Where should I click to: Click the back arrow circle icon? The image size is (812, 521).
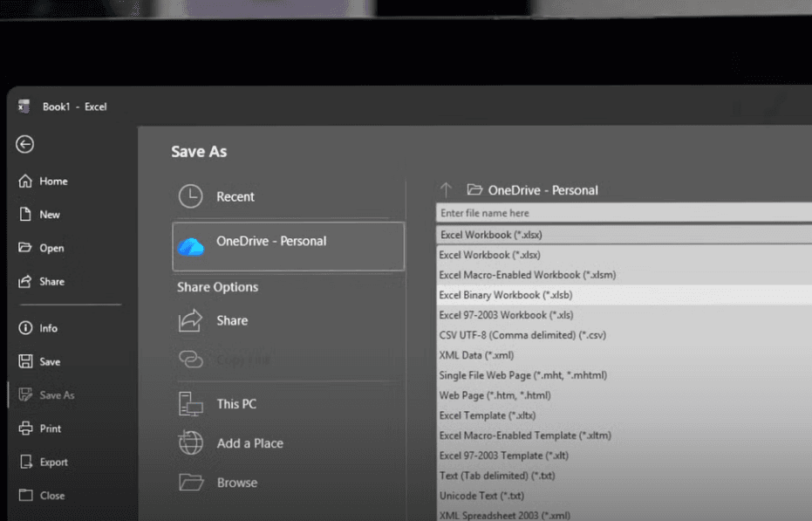click(24, 144)
